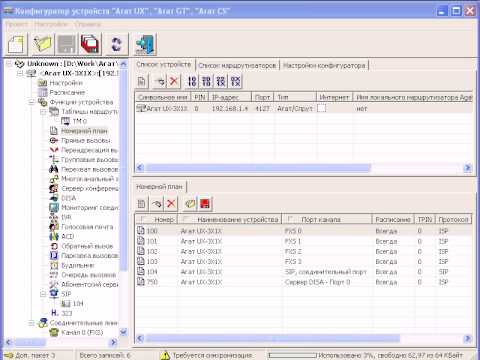
Task: Click the Exit door icon in main toolbar
Action: 145,44
